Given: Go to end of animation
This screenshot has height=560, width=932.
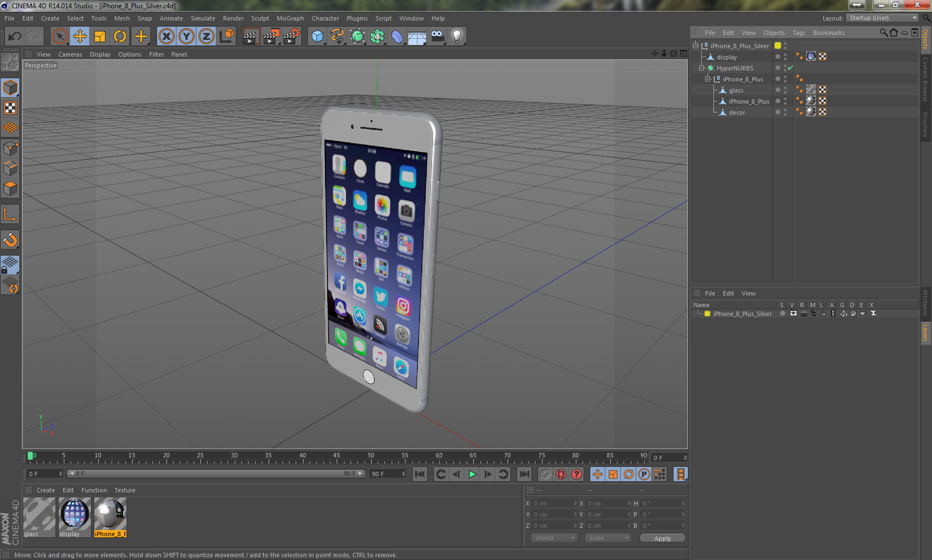Looking at the screenshot, I should point(524,474).
